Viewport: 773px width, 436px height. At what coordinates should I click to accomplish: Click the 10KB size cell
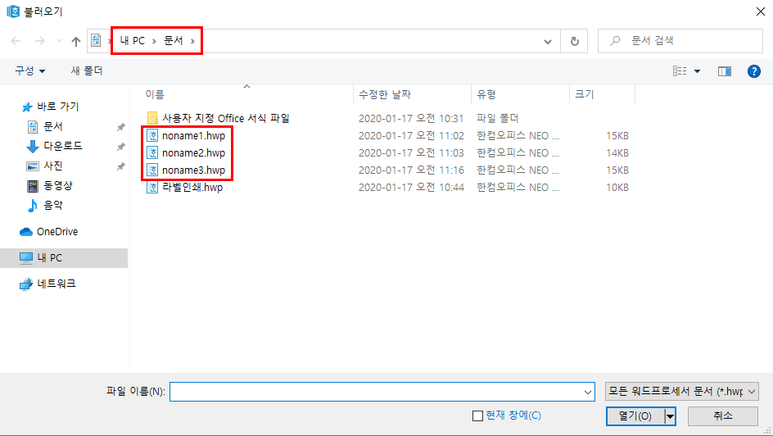pyautogui.click(x=617, y=187)
